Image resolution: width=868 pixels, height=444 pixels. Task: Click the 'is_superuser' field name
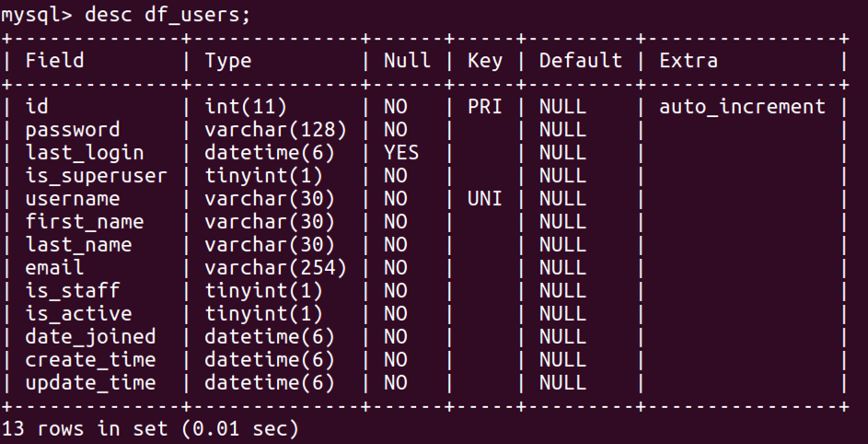pos(96,176)
